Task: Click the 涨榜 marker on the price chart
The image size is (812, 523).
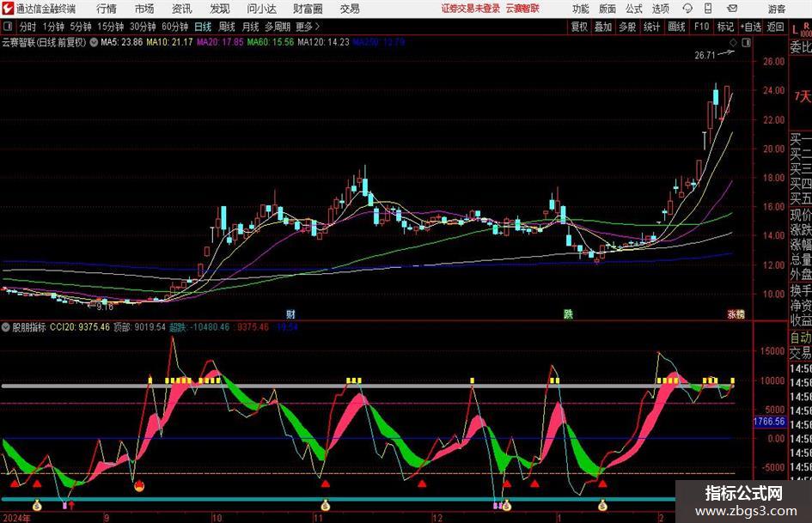Action: coord(736,314)
